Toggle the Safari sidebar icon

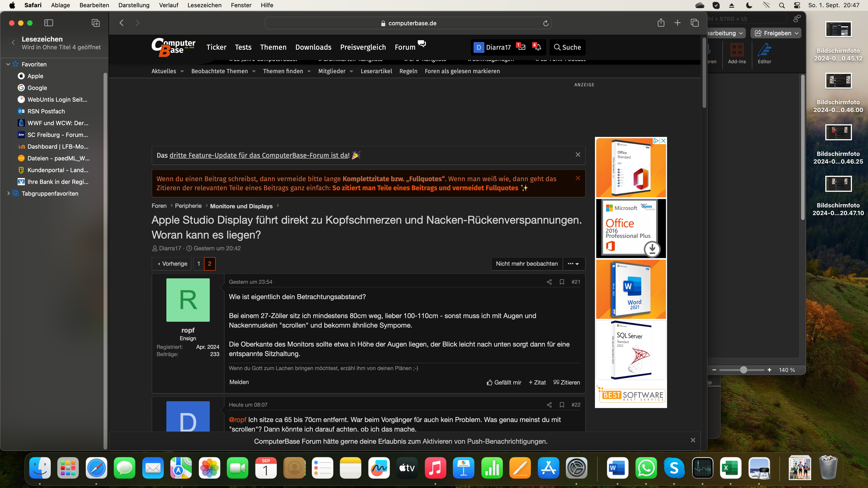click(x=49, y=23)
